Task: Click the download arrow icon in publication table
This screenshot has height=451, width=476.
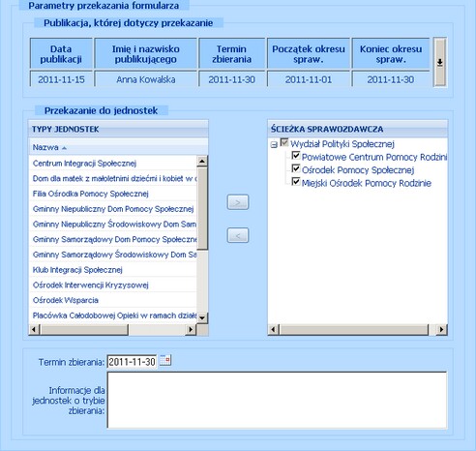Action: [x=440, y=62]
